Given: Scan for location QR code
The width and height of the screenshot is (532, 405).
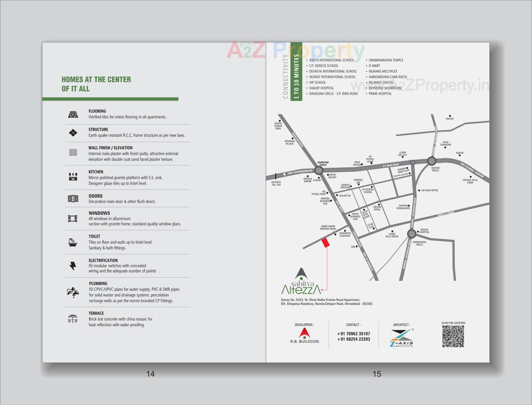Looking at the screenshot, I should [453, 337].
